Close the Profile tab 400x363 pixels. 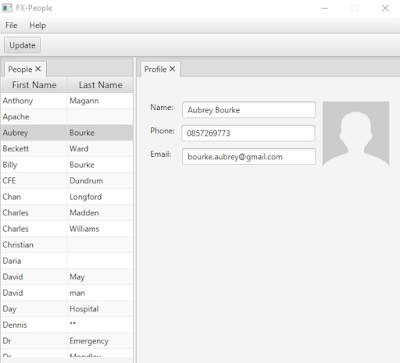(x=172, y=69)
